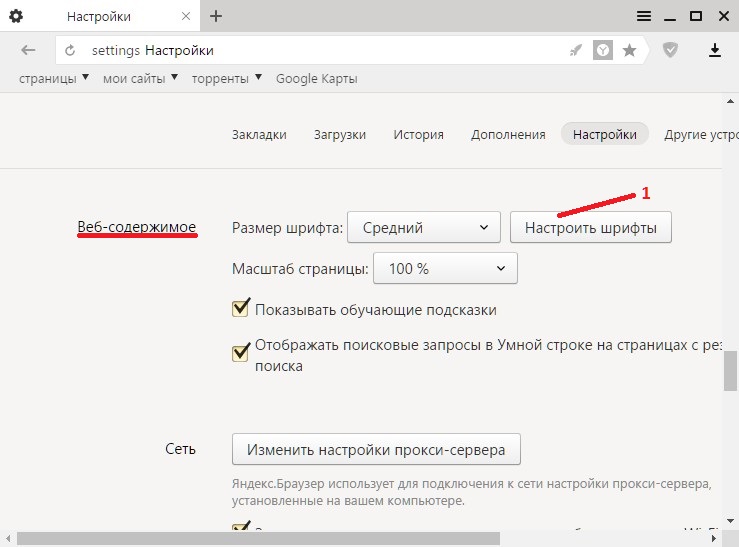The height and width of the screenshot is (547, 739).
Task: Open Protect shield icon
Action: 670,50
